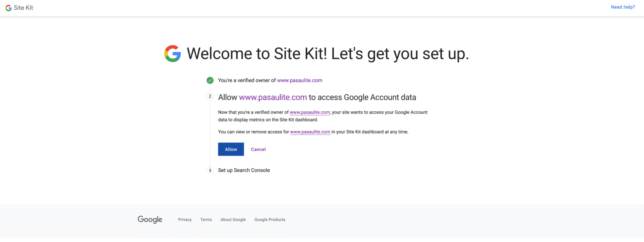Click the G icon of the Site Kit logo
This screenshot has height=242, width=644.
pos(8,7)
